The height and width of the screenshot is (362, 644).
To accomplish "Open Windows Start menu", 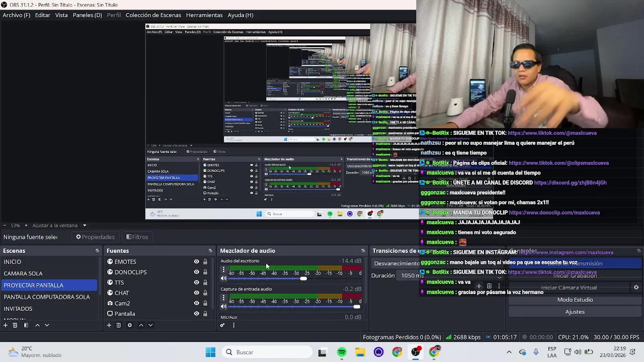I will pyautogui.click(x=210, y=352).
